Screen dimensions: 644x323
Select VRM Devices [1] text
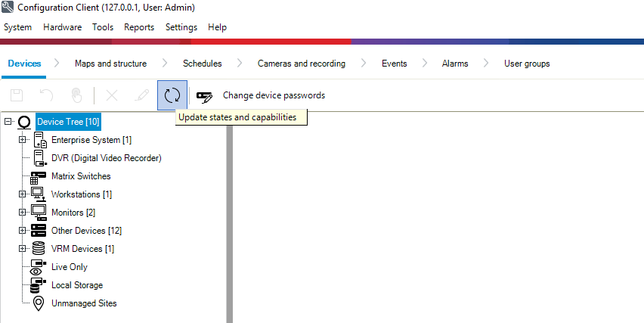82,248
